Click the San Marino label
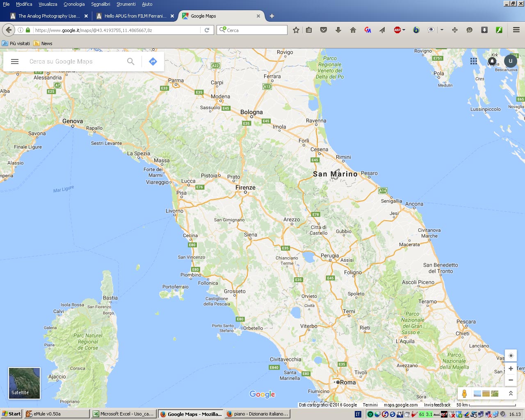The width and height of the screenshot is (525, 420). click(x=335, y=174)
